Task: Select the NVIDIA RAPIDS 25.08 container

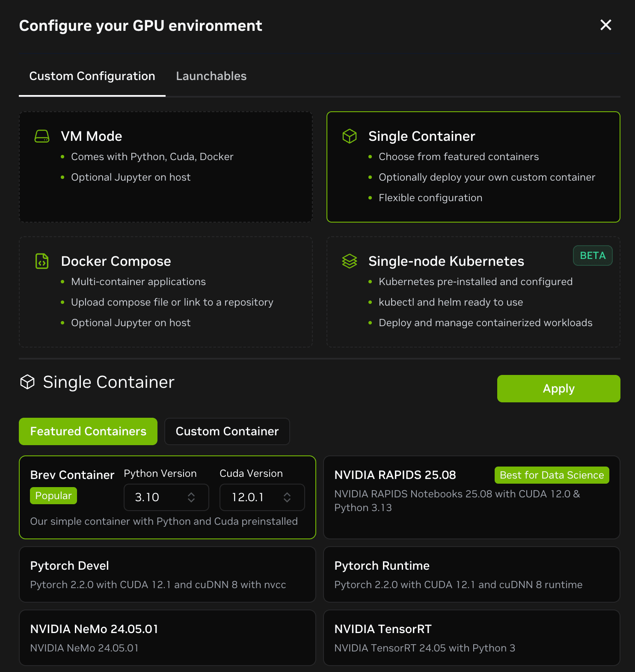Action: (x=471, y=497)
